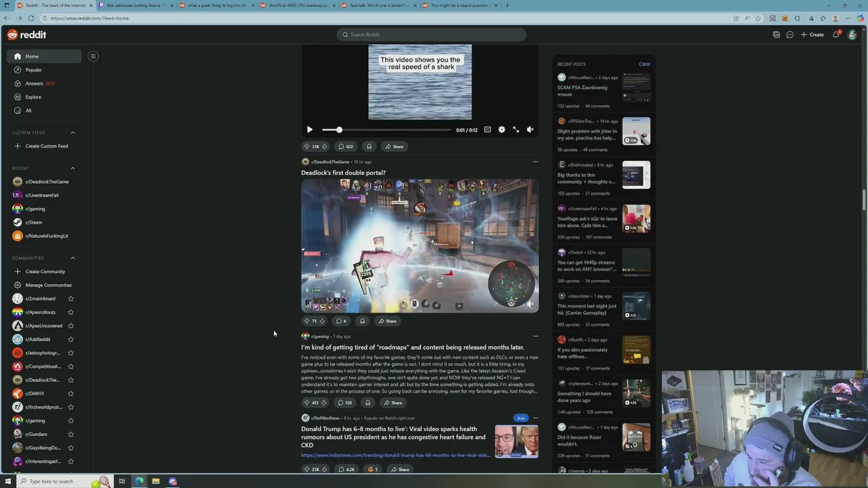
Task: Open comments on the 622-comment post
Action: click(x=346, y=146)
